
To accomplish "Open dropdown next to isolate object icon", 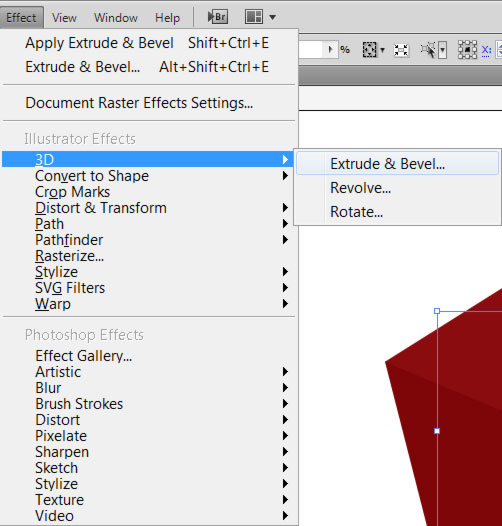I will tap(443, 50).
